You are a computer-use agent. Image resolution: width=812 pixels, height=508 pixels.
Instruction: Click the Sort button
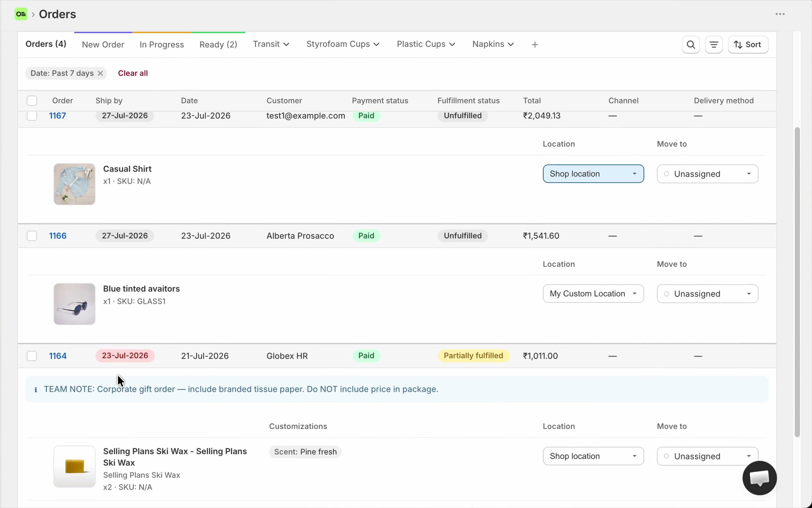[x=748, y=45]
